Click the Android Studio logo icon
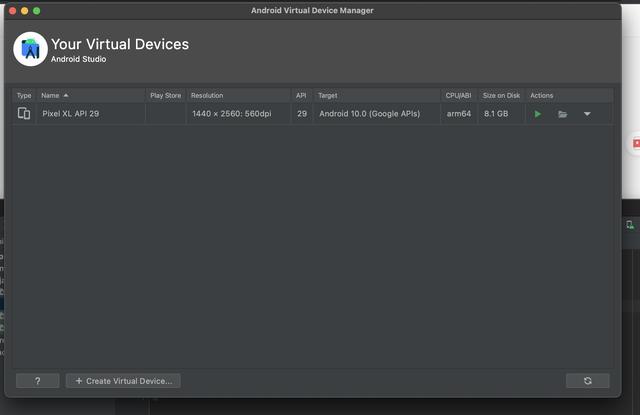Screen dimensions: 640x415 click(x=30, y=49)
